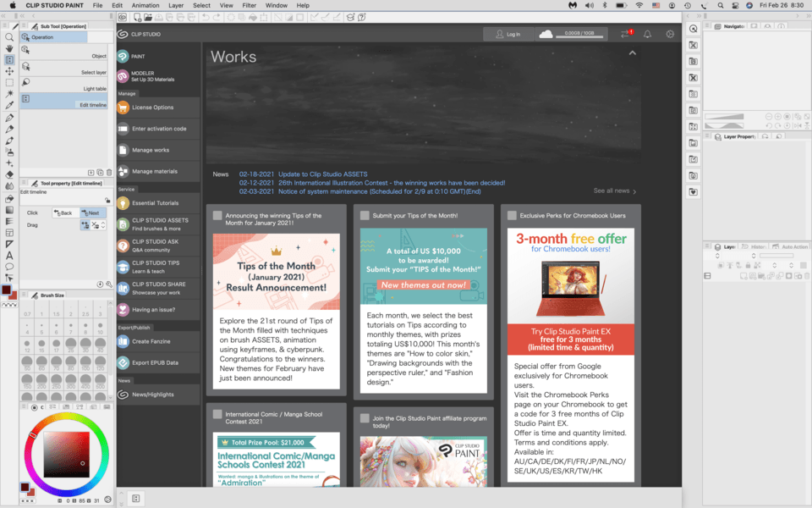Select the Light table sub tool
This screenshot has width=812, height=508.
66,87
